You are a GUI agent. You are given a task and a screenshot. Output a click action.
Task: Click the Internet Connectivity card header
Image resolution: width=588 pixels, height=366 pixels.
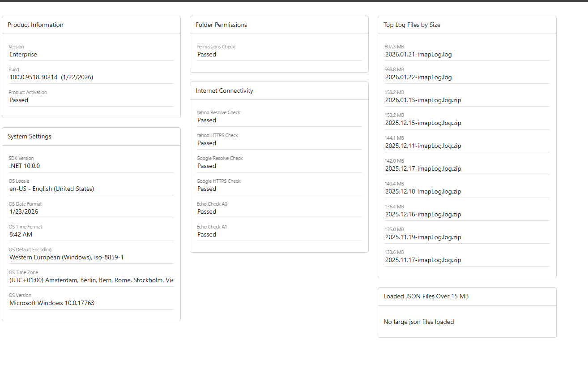(x=224, y=91)
